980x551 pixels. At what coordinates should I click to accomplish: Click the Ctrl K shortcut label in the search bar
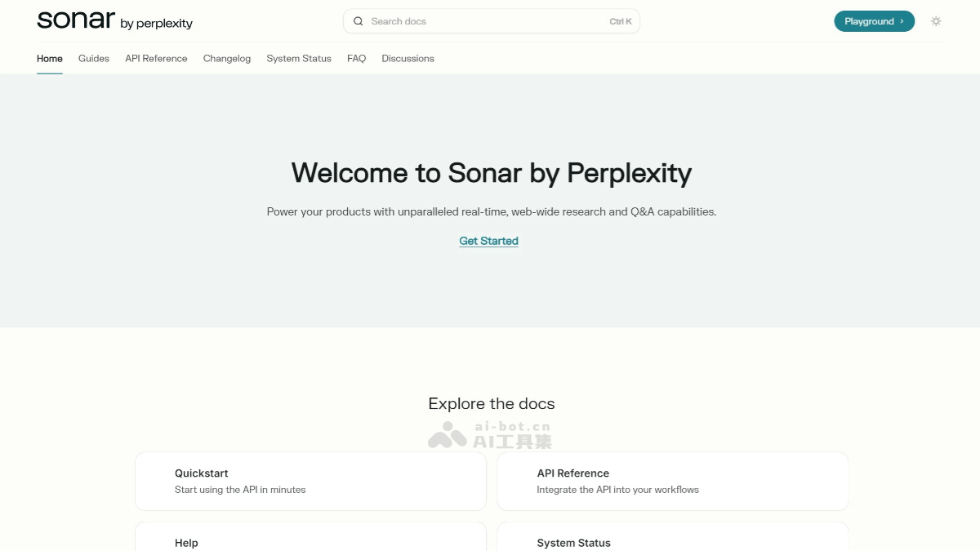[620, 21]
